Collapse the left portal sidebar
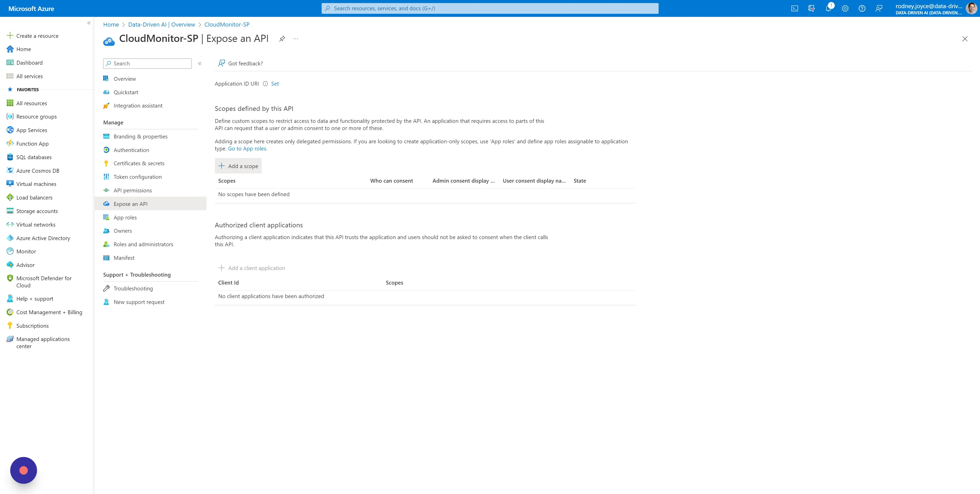The height and width of the screenshot is (494, 980). click(x=89, y=23)
